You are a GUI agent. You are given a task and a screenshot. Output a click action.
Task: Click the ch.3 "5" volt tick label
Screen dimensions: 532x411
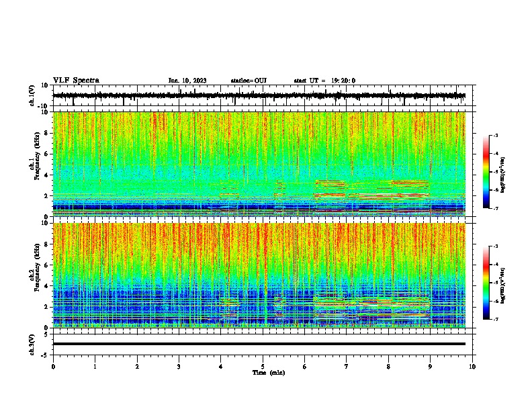coord(46,334)
